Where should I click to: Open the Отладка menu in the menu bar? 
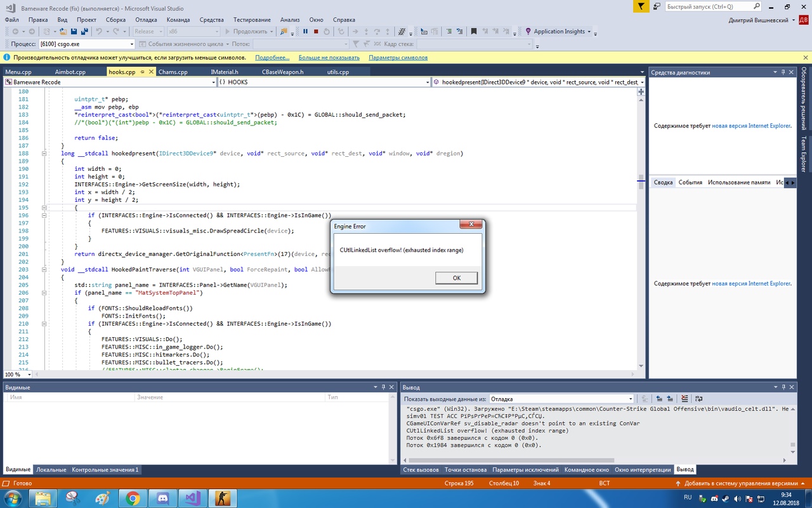146,20
